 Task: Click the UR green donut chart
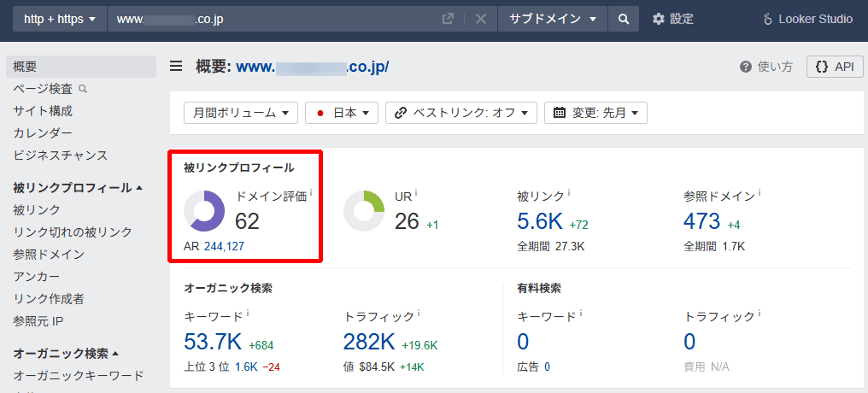[364, 211]
